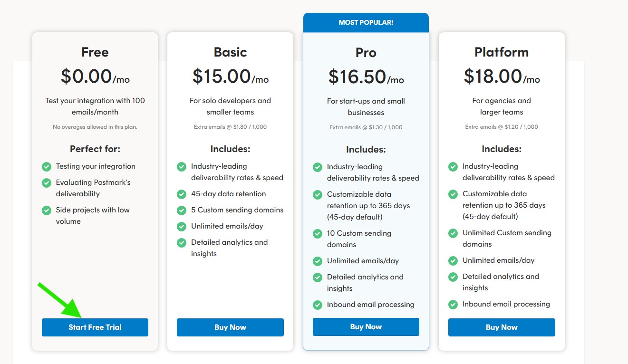Viewport: 628px width, 364px height.
Task: Click checkmark next to 10 Custom sending domains
Action: 318,234
